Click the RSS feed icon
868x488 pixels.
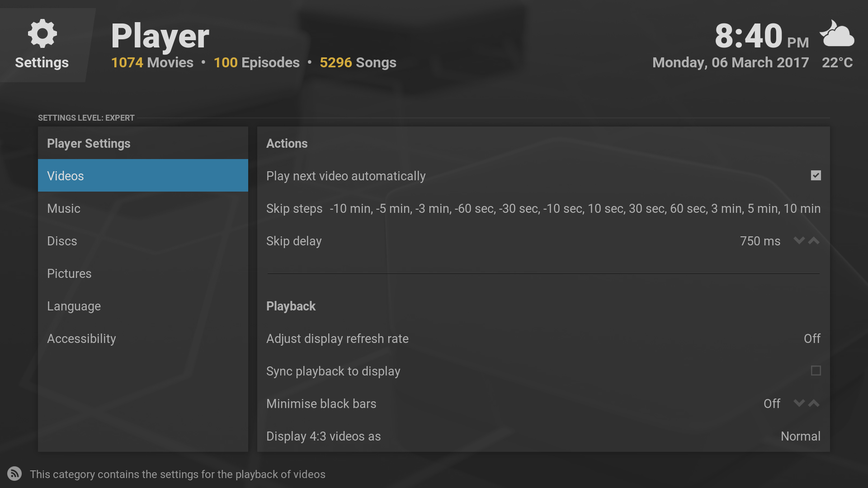pos(14,474)
